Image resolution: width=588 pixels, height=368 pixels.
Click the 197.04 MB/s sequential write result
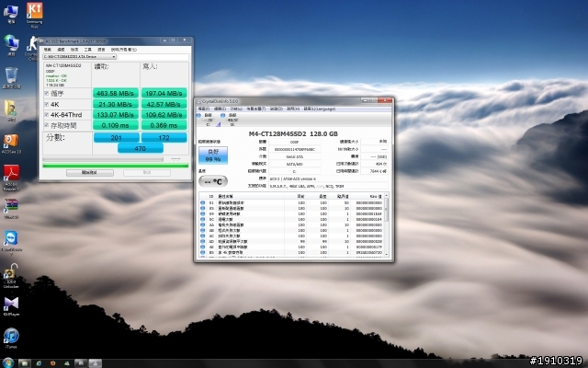[x=164, y=93]
